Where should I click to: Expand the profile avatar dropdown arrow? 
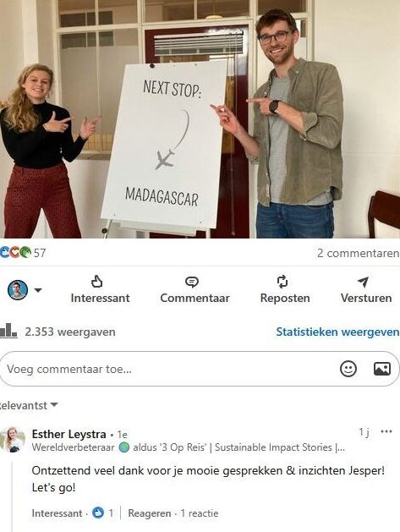(38, 290)
